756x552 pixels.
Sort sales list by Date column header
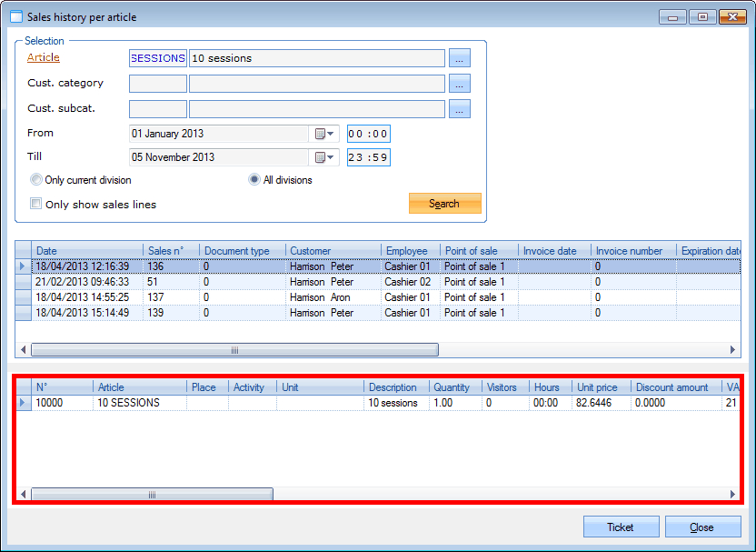[x=86, y=250]
